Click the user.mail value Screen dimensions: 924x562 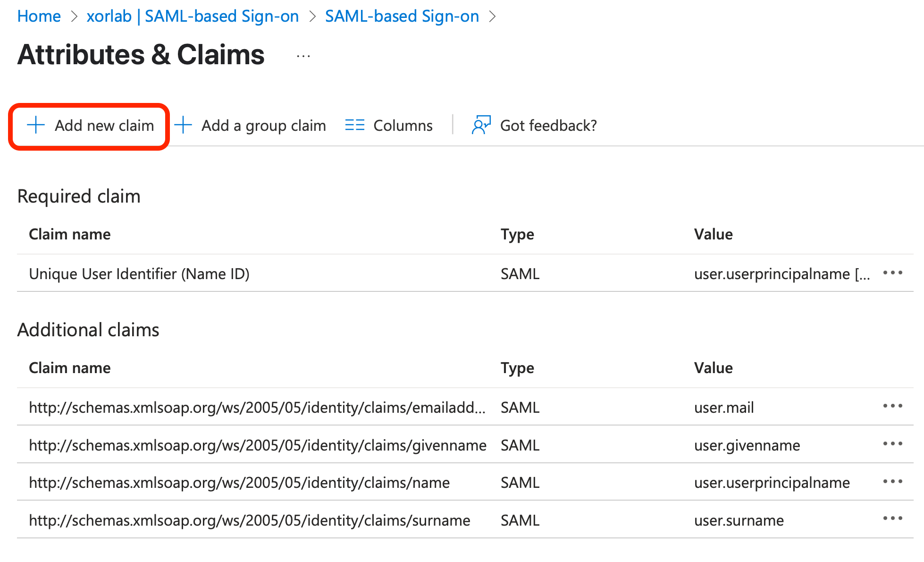tap(724, 408)
